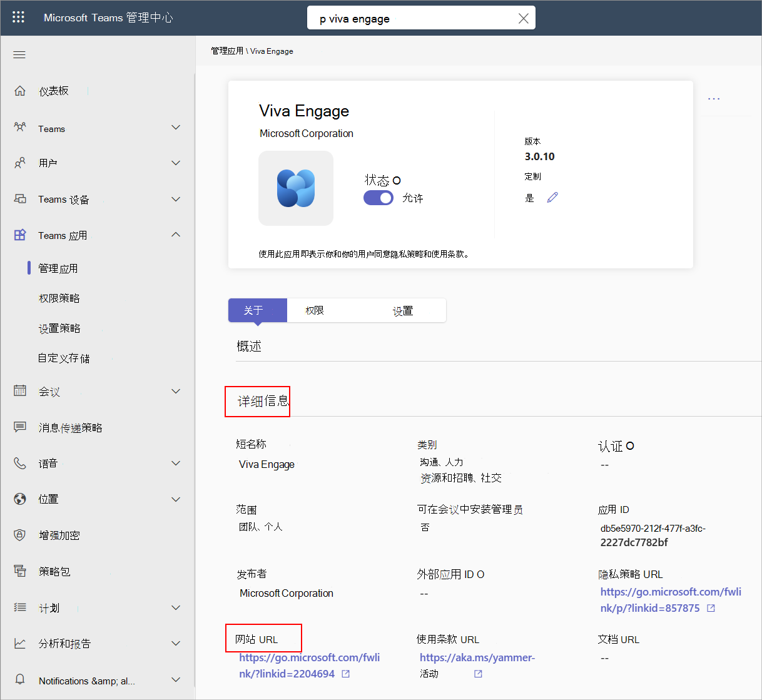Switch to the 权限 tab
Viewport: 762px width, 700px height.
point(315,310)
